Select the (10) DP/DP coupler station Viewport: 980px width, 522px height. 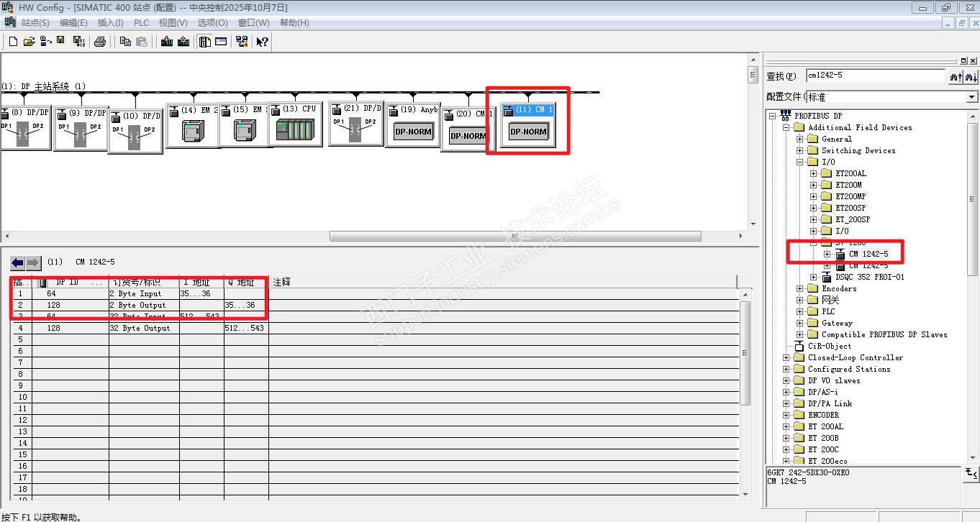tap(135, 131)
